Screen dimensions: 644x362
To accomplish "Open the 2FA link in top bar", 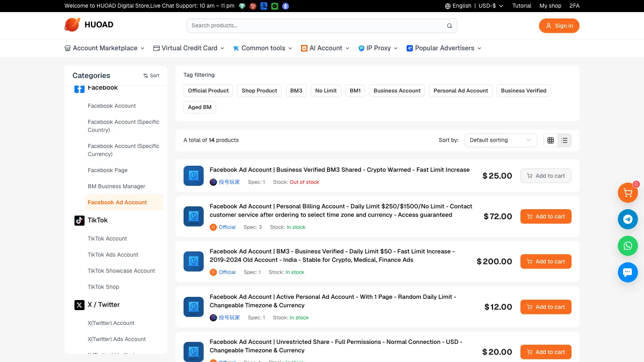I will tap(574, 6).
